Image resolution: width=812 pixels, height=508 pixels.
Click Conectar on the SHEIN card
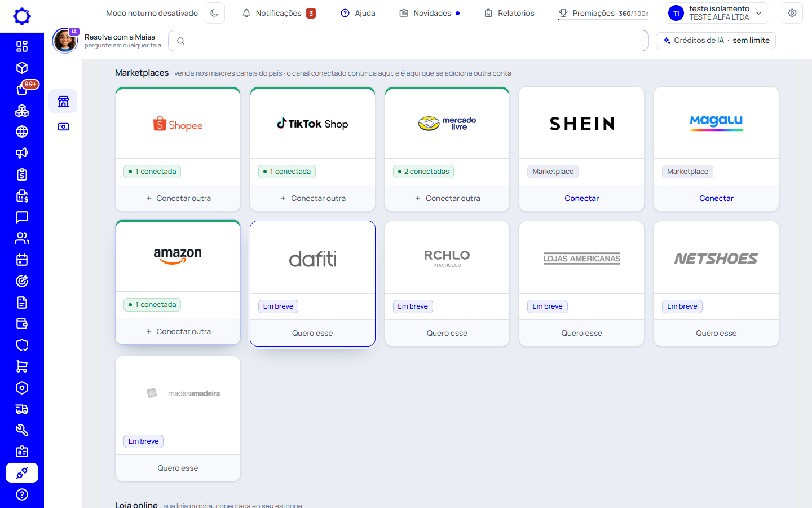[x=581, y=198]
